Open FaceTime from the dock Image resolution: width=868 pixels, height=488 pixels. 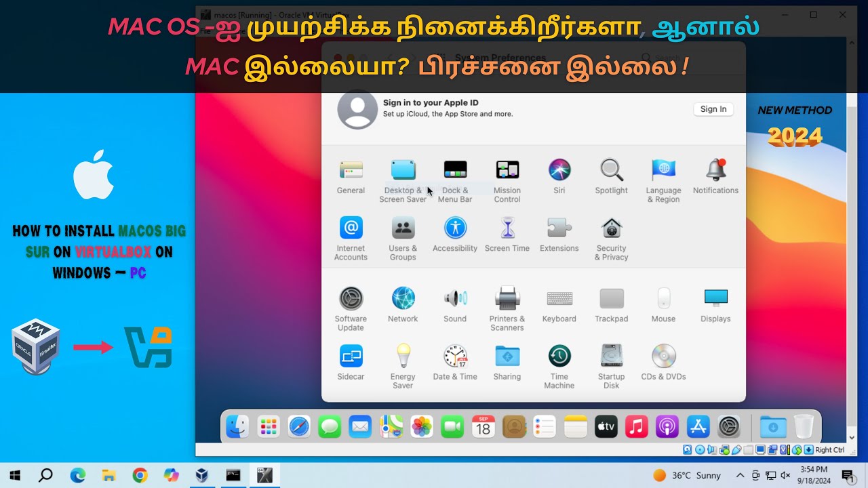click(452, 427)
